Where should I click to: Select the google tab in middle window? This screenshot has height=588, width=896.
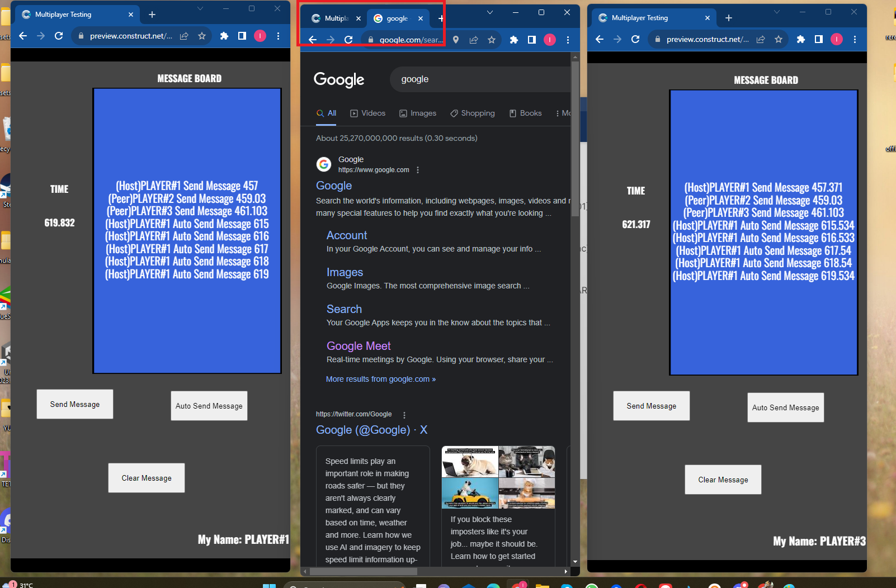point(398,18)
